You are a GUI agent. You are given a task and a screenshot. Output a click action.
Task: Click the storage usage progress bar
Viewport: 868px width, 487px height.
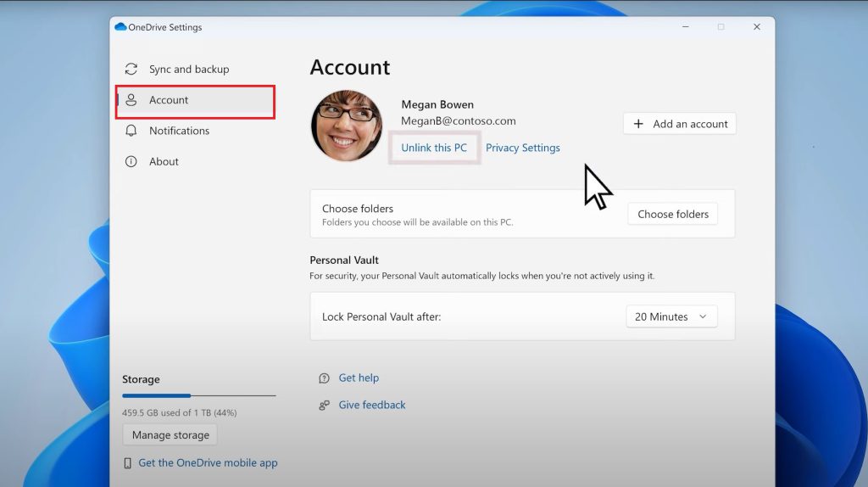(x=198, y=395)
